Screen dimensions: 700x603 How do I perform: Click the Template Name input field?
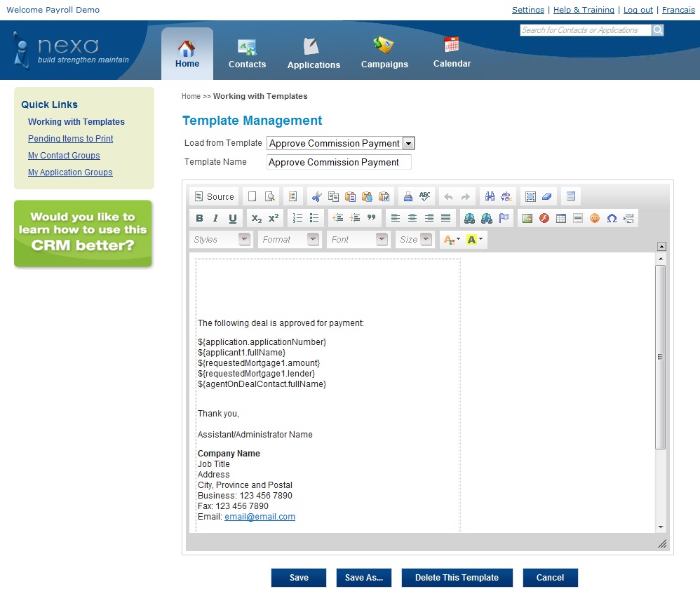pyautogui.click(x=339, y=162)
